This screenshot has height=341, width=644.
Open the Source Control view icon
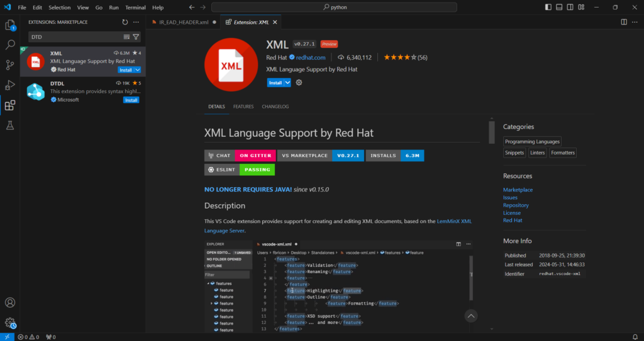pos(10,65)
